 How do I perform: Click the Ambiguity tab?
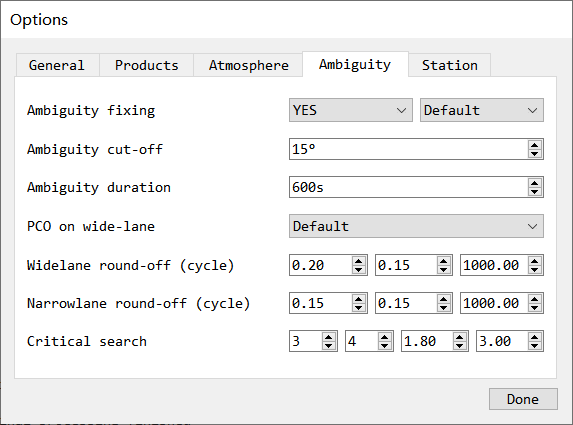coord(355,64)
